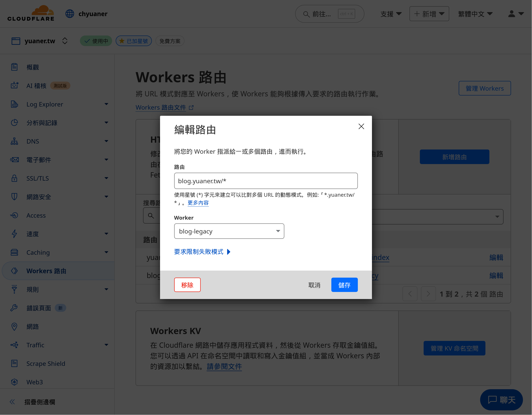
Task: Click the red 移除 button
Action: coord(187,285)
